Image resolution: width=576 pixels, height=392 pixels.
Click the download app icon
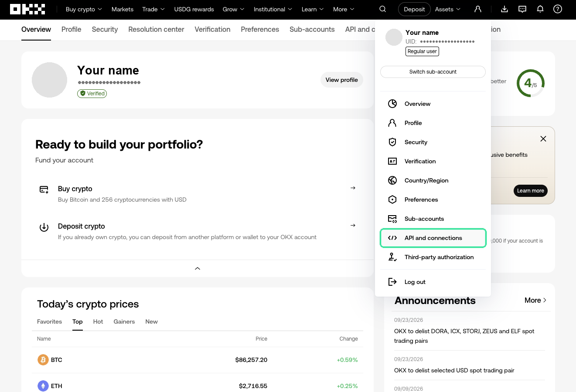(x=504, y=9)
